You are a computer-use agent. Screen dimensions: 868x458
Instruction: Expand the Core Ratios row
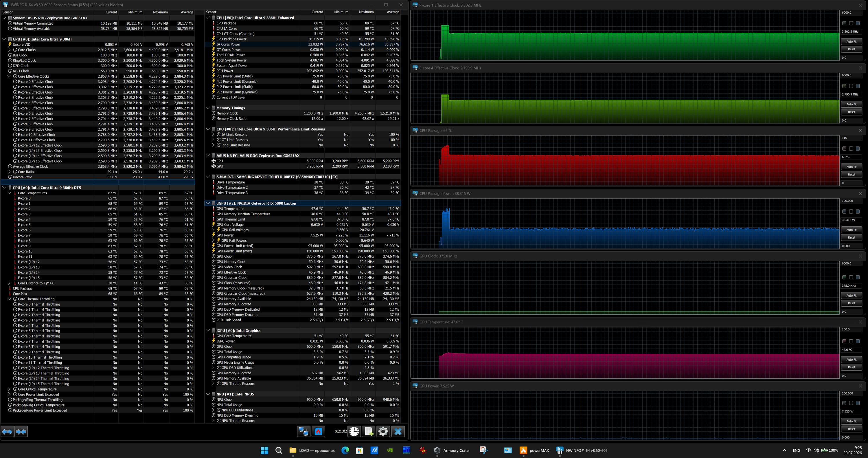pyautogui.click(x=10, y=172)
